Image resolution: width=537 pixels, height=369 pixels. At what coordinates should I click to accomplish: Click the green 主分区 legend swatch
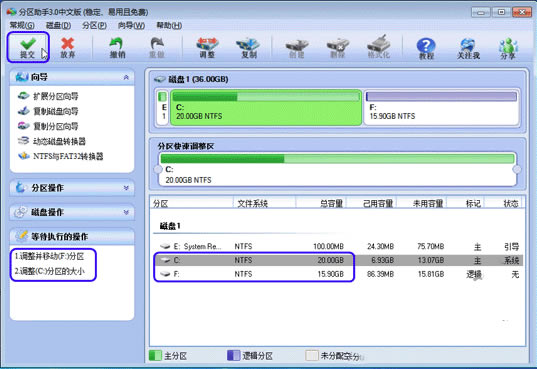pos(155,355)
